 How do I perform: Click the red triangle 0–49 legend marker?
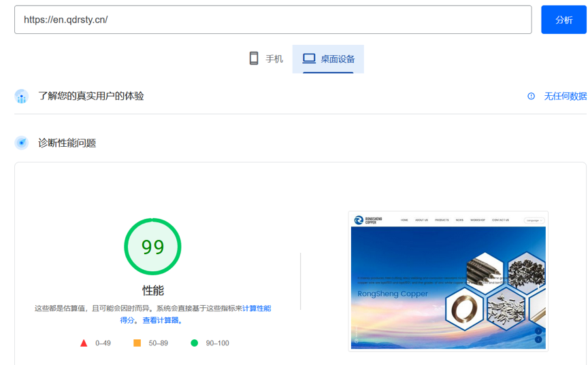coord(84,343)
